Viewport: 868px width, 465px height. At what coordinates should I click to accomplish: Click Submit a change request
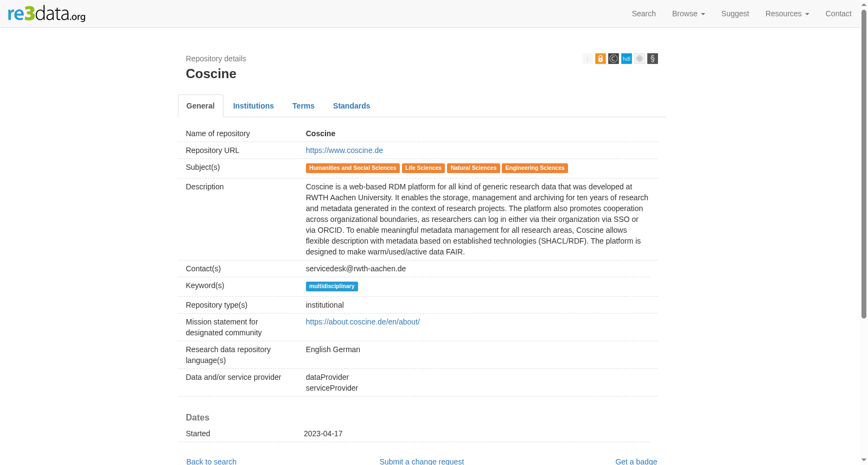click(422, 461)
